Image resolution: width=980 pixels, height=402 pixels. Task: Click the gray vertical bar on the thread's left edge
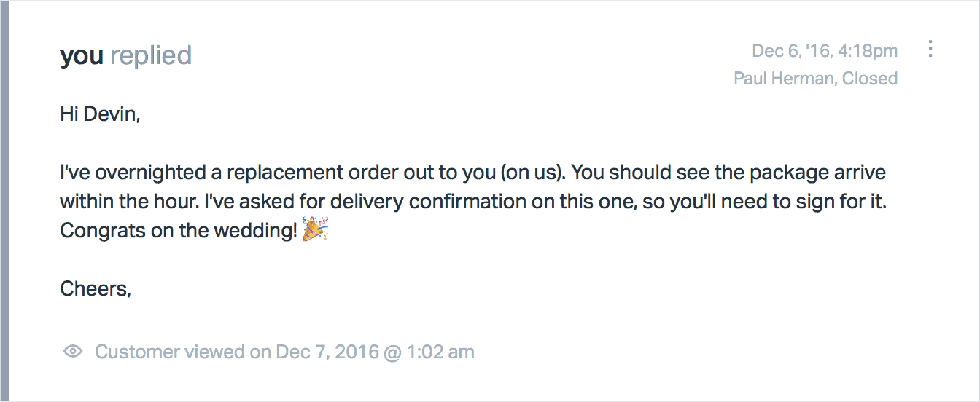click(x=4, y=201)
